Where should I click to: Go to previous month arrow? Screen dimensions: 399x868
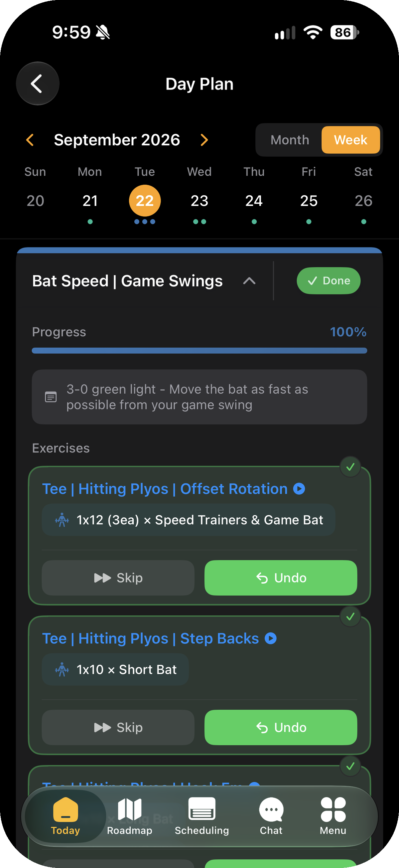pyautogui.click(x=30, y=140)
